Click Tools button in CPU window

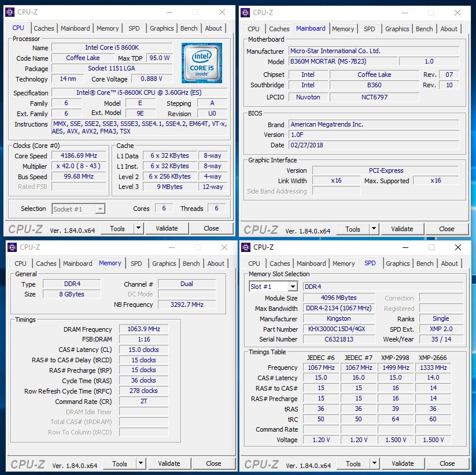click(x=117, y=229)
